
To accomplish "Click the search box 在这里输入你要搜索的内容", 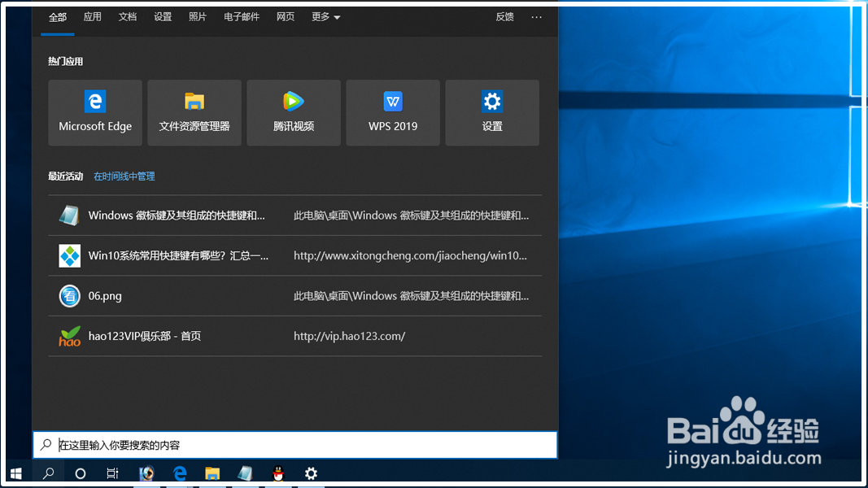I will [295, 446].
